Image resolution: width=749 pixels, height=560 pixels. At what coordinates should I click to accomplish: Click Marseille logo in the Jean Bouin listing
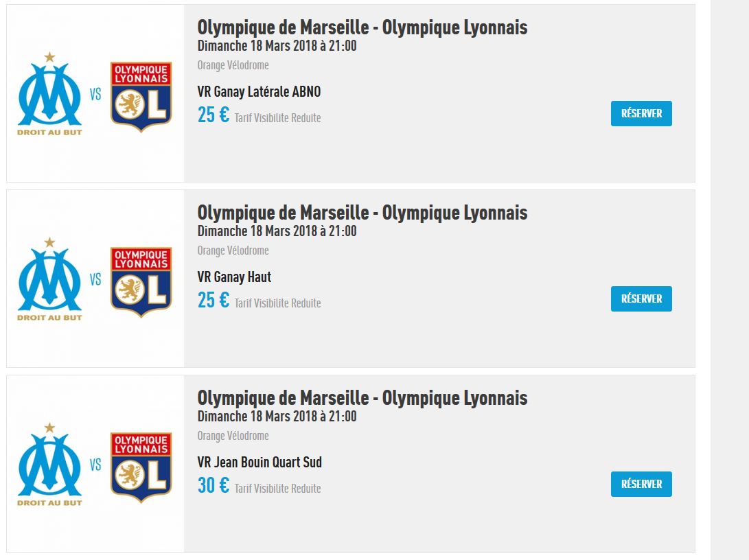tap(49, 464)
